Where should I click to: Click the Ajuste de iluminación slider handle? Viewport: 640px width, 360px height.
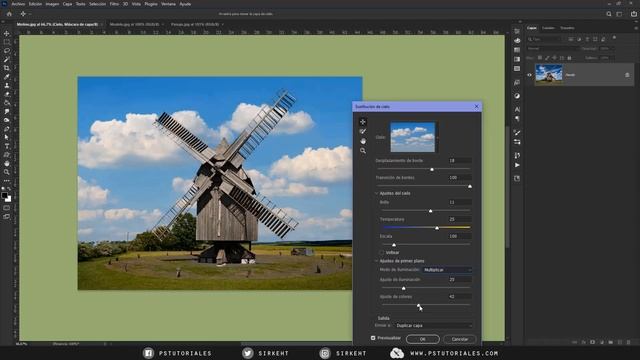[404, 288]
